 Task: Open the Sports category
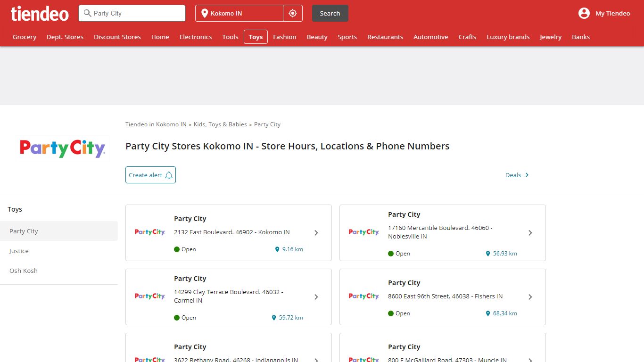click(x=347, y=37)
